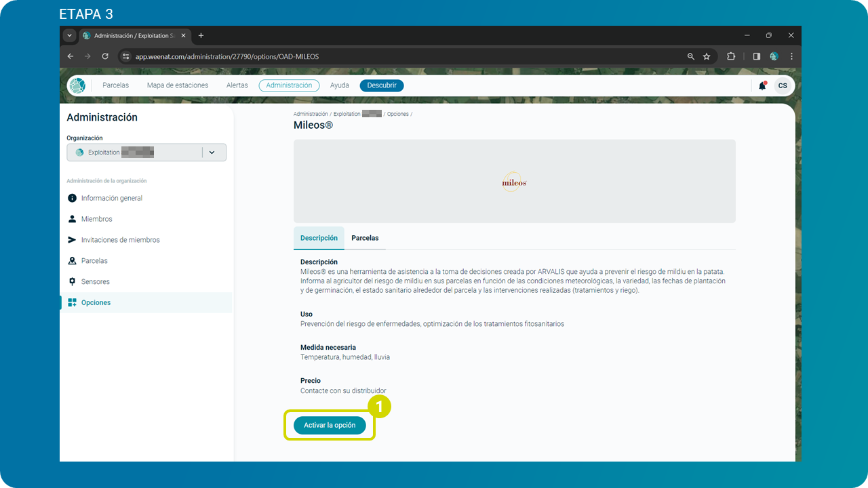The image size is (868, 488).
Task: Open the browser extensions puzzle icon
Action: pos(731,56)
